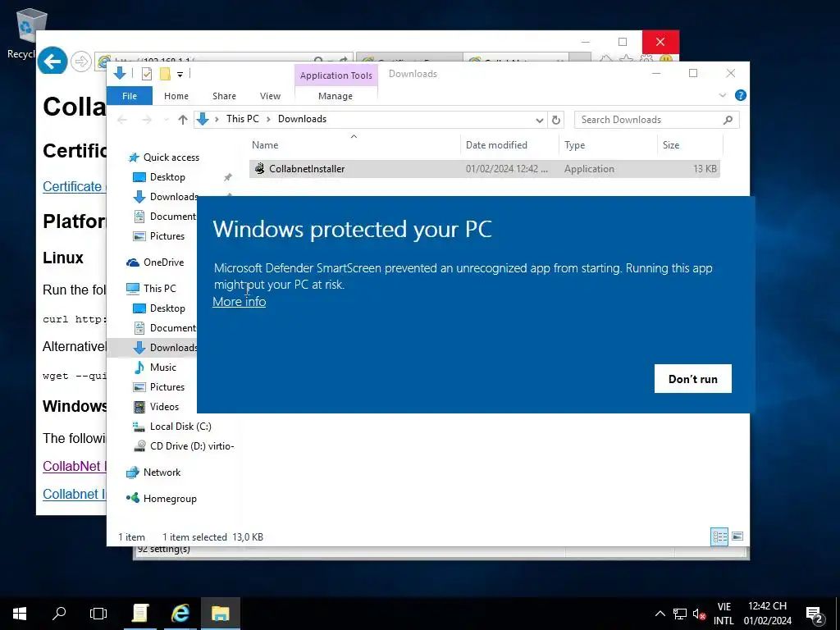The height and width of the screenshot is (630, 840).
Task: Open Quick access in the navigation pane
Action: (171, 157)
